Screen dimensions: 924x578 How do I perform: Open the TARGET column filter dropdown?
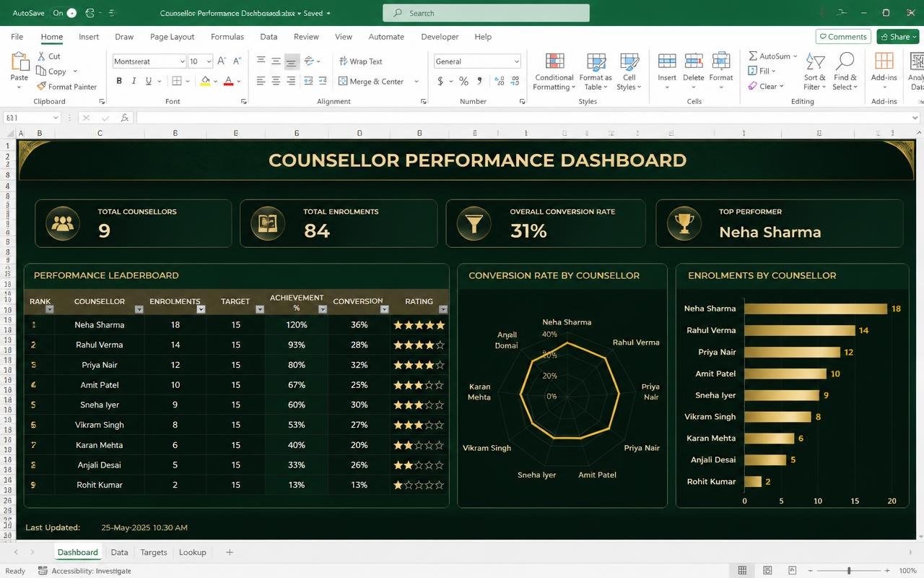click(x=260, y=309)
